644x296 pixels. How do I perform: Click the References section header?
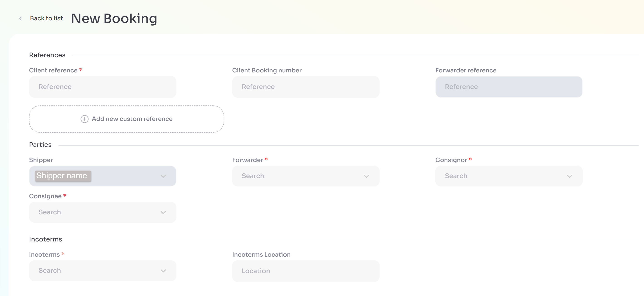point(47,55)
